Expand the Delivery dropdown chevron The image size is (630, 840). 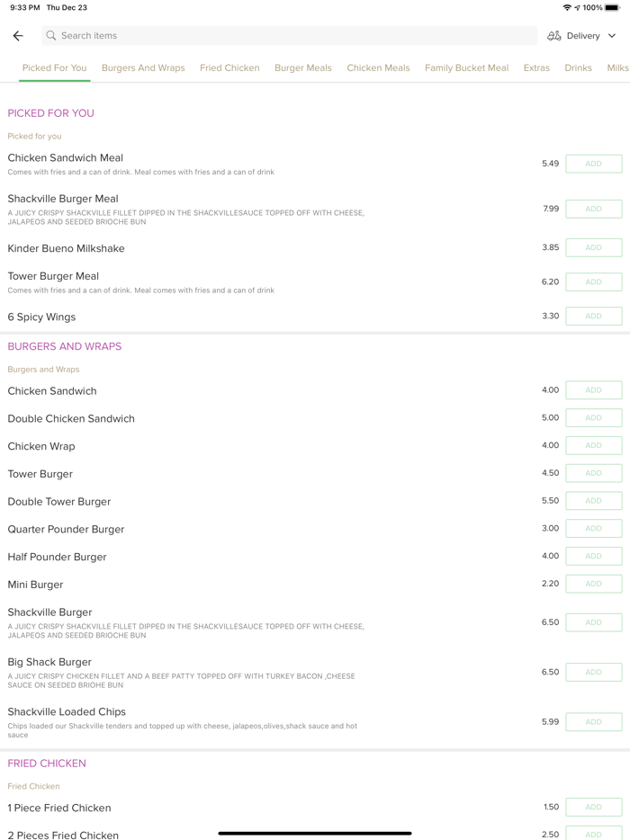612,36
